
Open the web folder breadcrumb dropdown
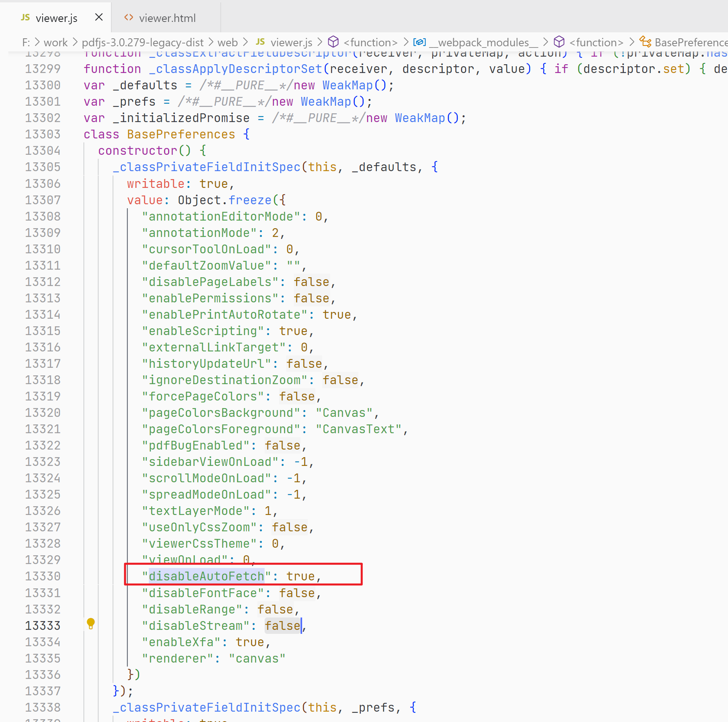tap(227, 42)
